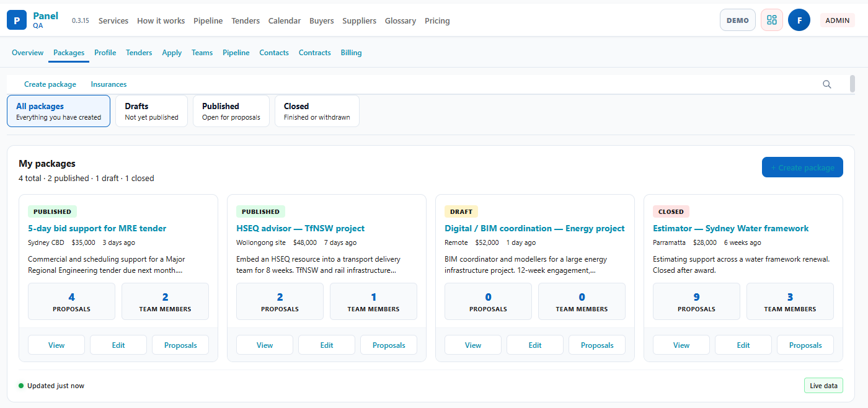
Task: Open the F user avatar
Action: 799,20
